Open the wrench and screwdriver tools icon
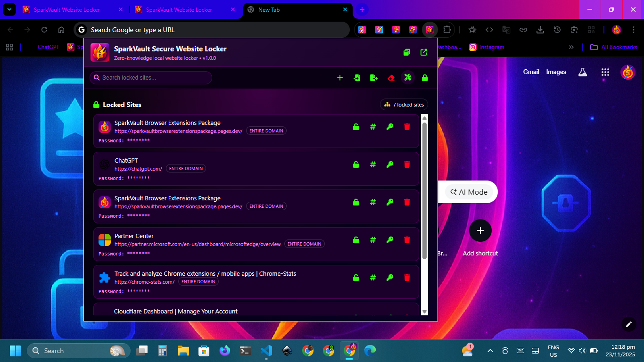 pyautogui.click(x=408, y=77)
